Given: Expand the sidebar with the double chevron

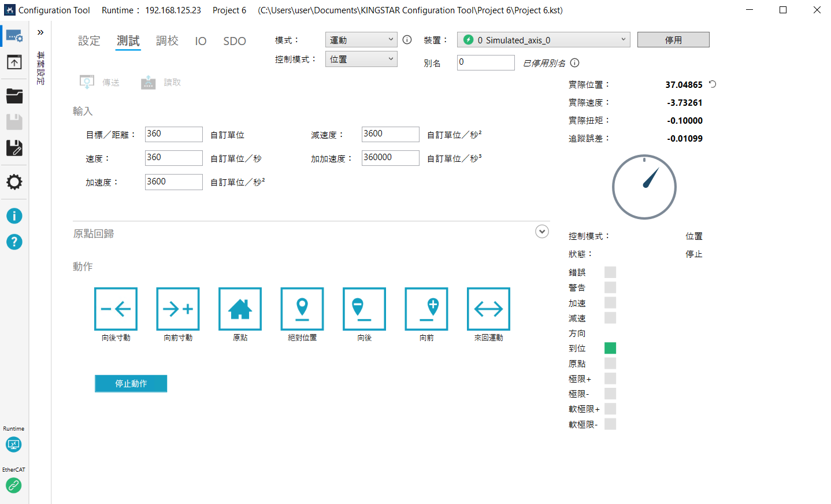Looking at the screenshot, I should click(40, 32).
